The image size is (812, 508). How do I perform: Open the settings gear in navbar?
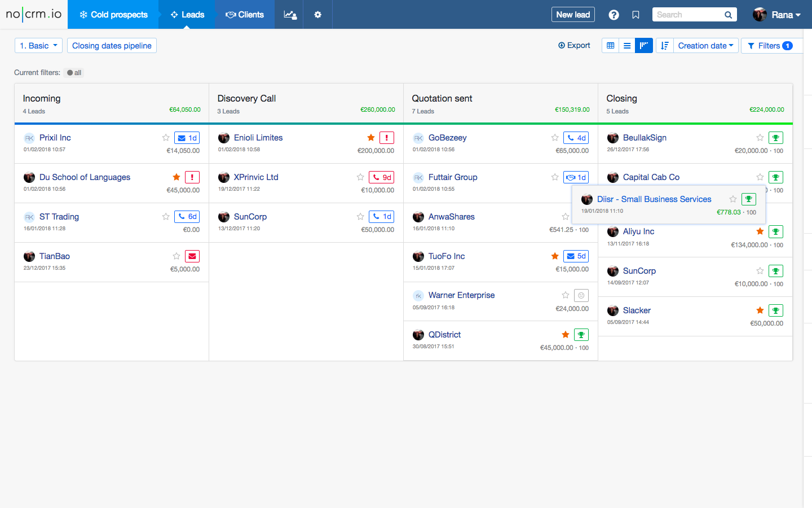click(318, 15)
